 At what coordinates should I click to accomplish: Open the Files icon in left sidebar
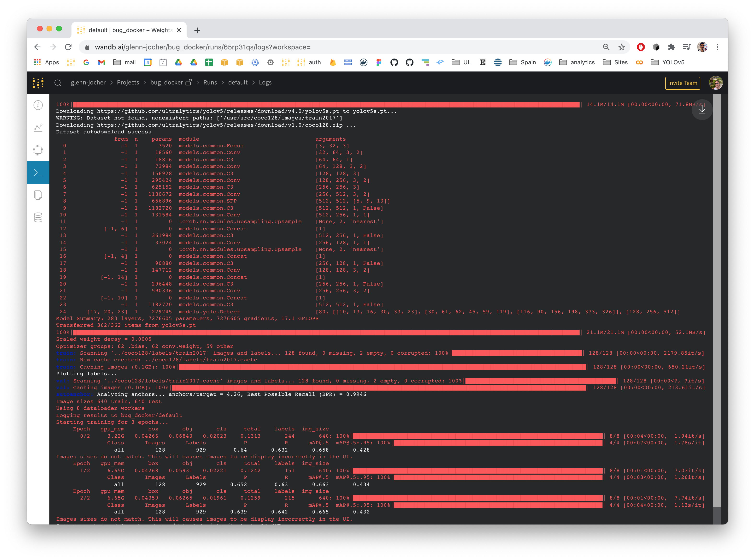tap(38, 195)
